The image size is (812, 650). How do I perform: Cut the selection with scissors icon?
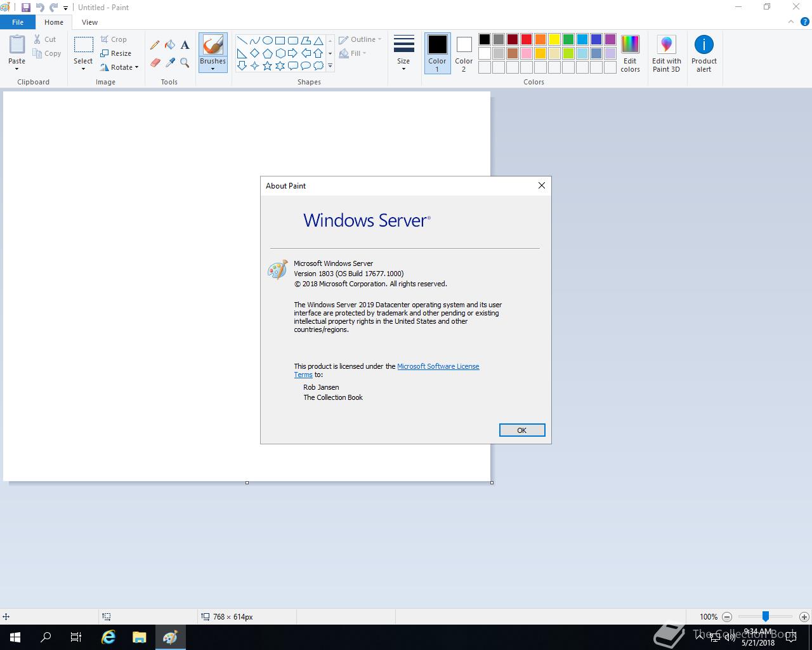[44, 39]
